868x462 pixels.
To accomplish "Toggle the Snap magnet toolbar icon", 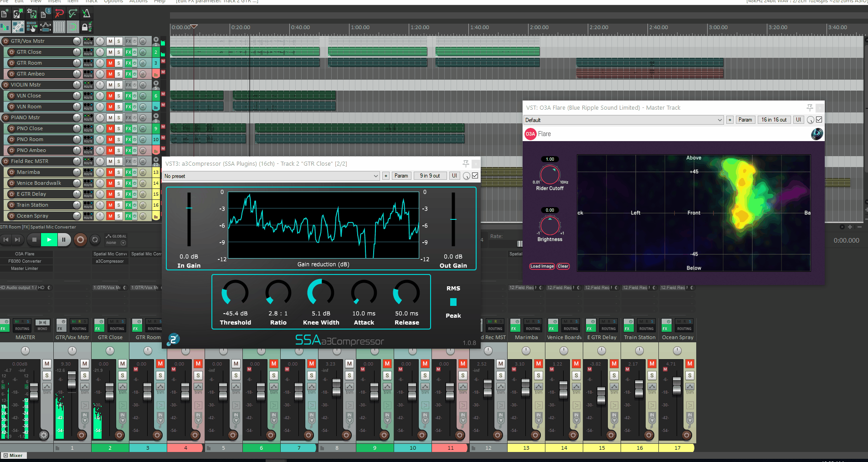I will point(73,27).
